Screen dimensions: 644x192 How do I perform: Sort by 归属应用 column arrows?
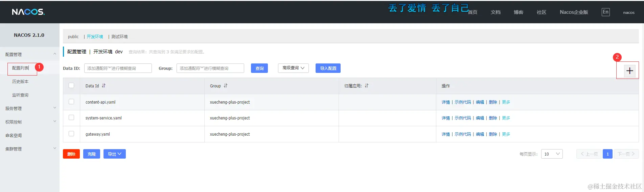[x=366, y=86]
